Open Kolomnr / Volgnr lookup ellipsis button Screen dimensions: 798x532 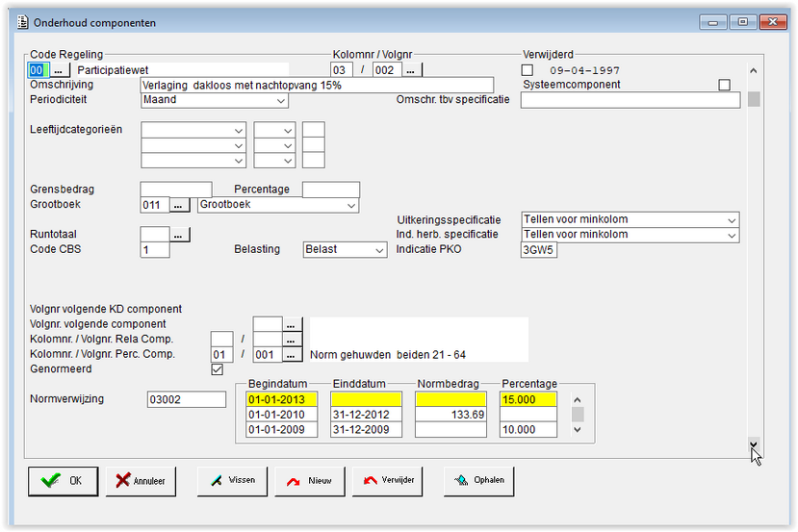point(411,70)
